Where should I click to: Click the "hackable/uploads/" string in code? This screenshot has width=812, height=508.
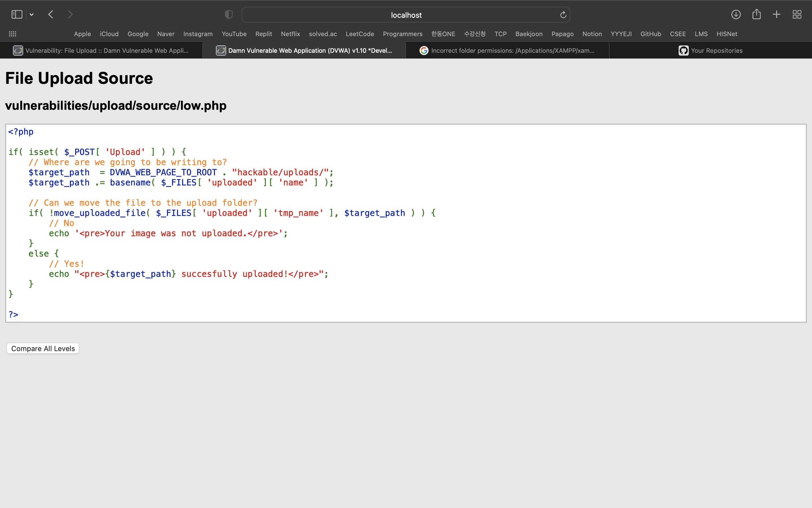280,172
